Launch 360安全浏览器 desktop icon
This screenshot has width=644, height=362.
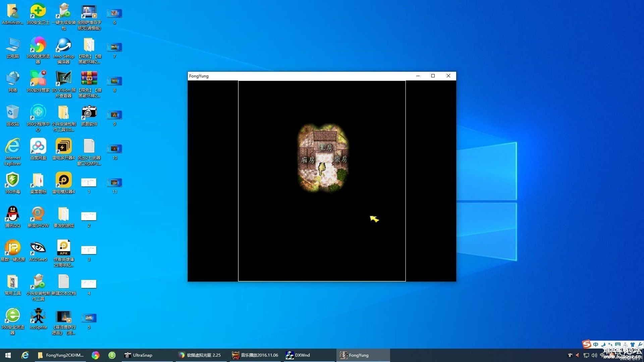tap(12, 321)
